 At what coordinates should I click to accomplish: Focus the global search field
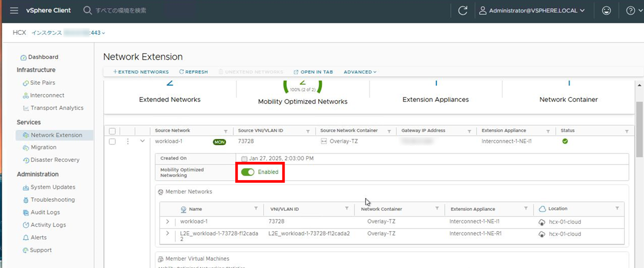121,10
